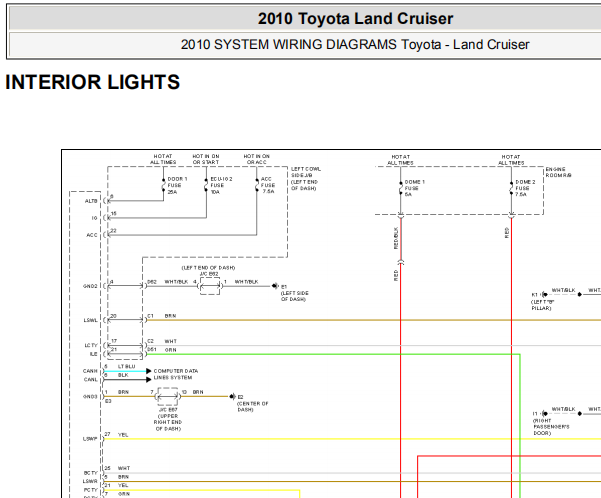
Task: Select the "IG" pin label
Action: point(94,218)
